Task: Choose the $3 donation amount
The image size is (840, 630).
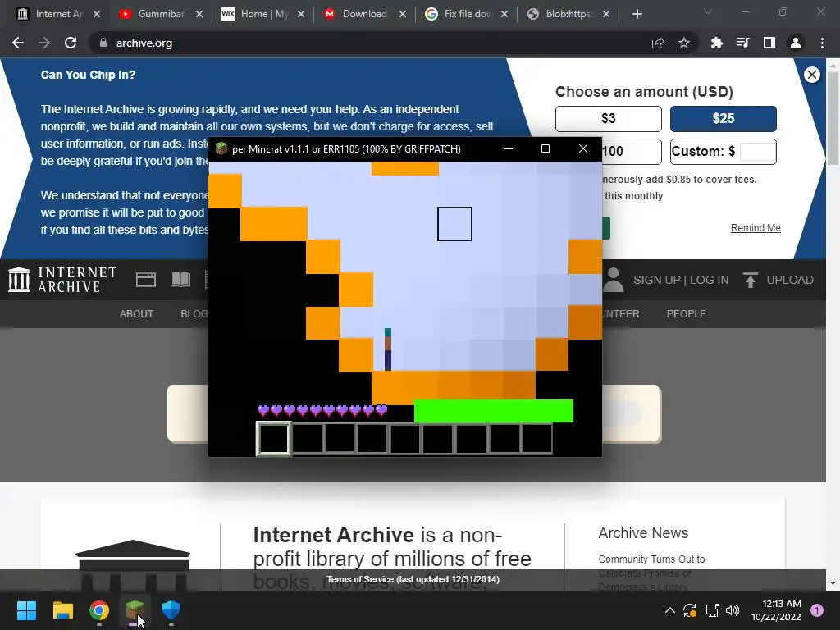Action: [609, 118]
